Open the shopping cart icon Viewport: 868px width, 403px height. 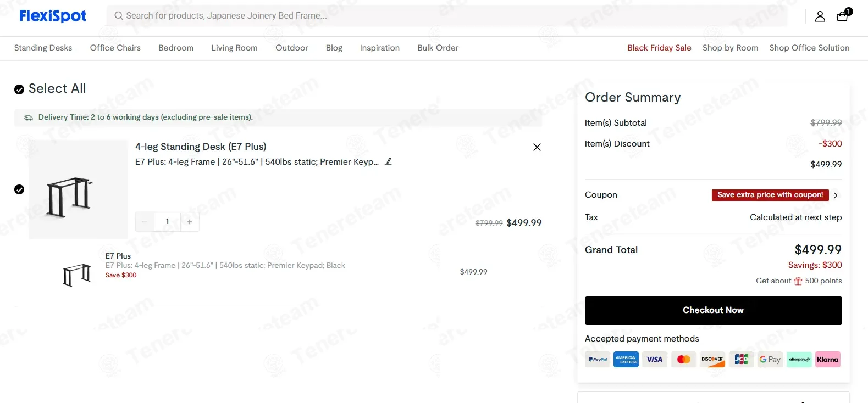pyautogui.click(x=842, y=16)
